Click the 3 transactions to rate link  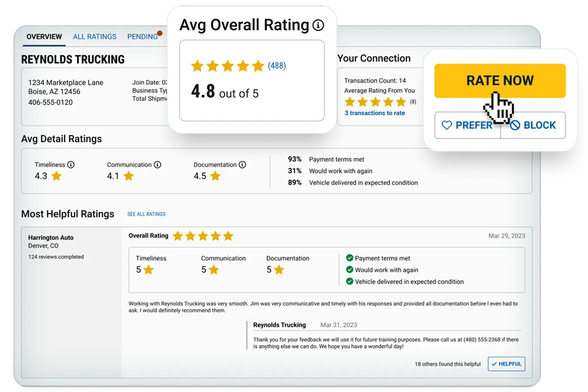(x=374, y=113)
